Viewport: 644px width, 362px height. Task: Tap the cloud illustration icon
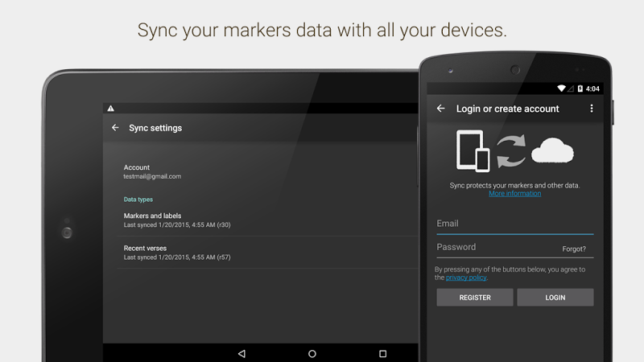pos(553,150)
